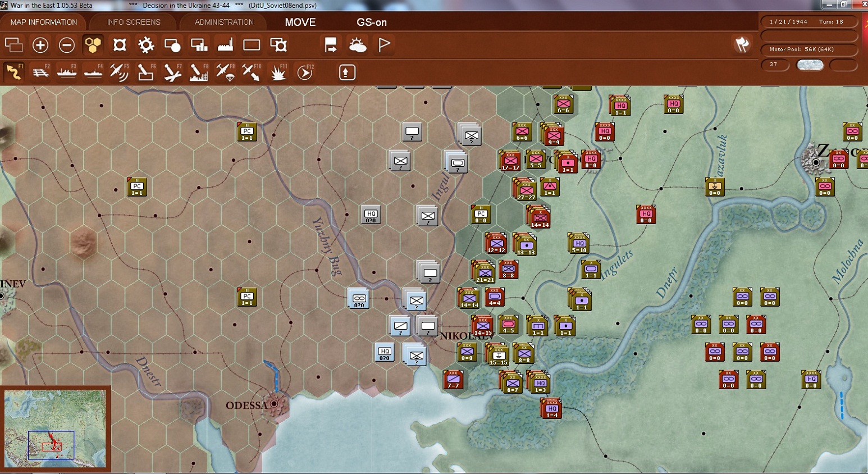Toggle the hex grid overlay button
Viewport: 868px width, 474px height.
pos(93,45)
